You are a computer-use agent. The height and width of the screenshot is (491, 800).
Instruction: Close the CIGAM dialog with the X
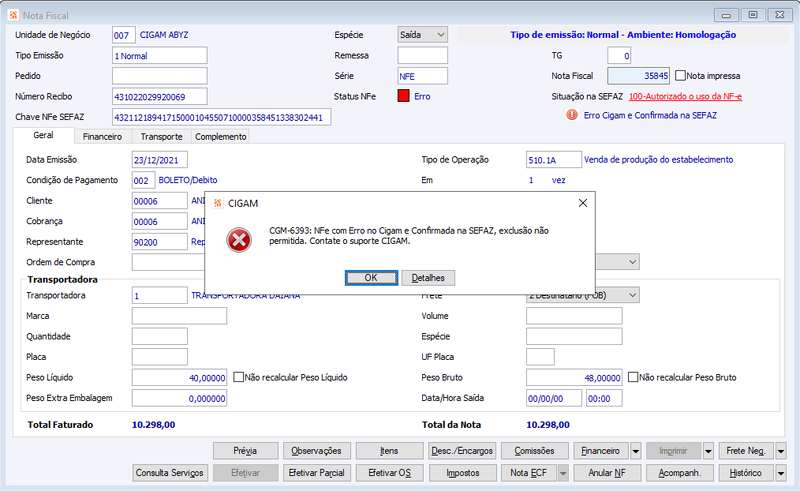(x=583, y=203)
